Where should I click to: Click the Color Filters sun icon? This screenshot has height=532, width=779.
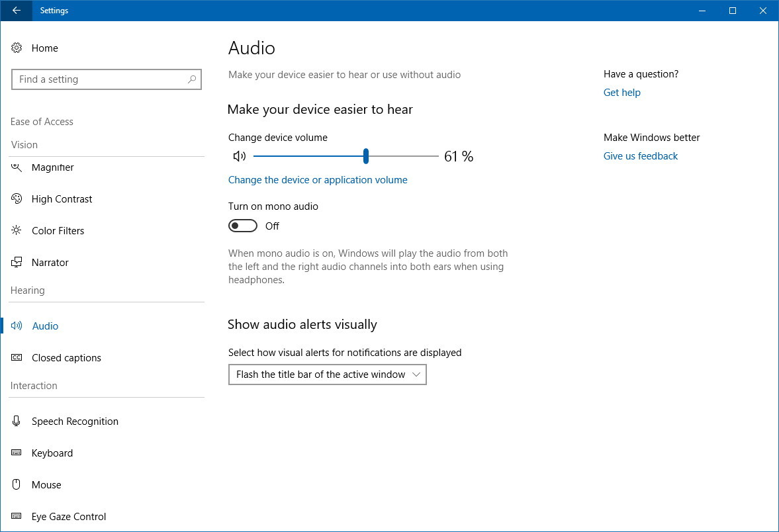[17, 230]
